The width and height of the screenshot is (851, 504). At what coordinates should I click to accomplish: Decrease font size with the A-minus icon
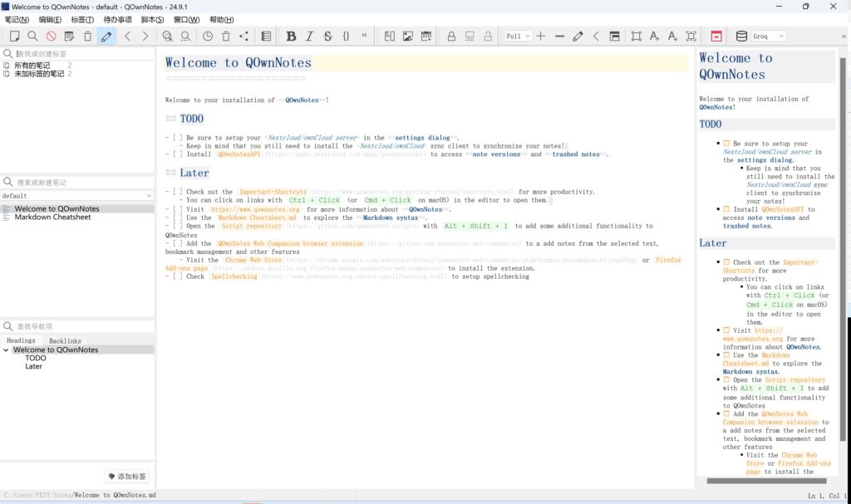[672, 37]
